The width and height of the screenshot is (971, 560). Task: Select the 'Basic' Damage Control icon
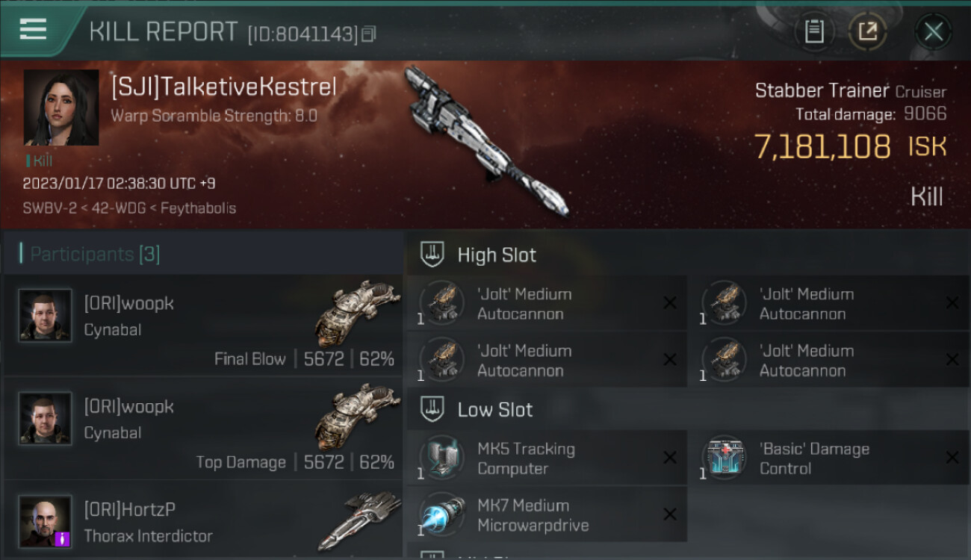(x=724, y=458)
